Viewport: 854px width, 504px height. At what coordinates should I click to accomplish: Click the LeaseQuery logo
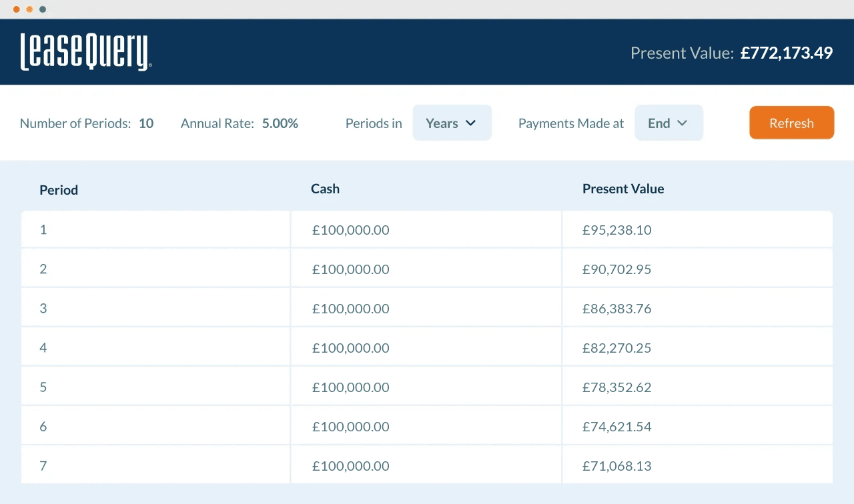click(x=86, y=52)
